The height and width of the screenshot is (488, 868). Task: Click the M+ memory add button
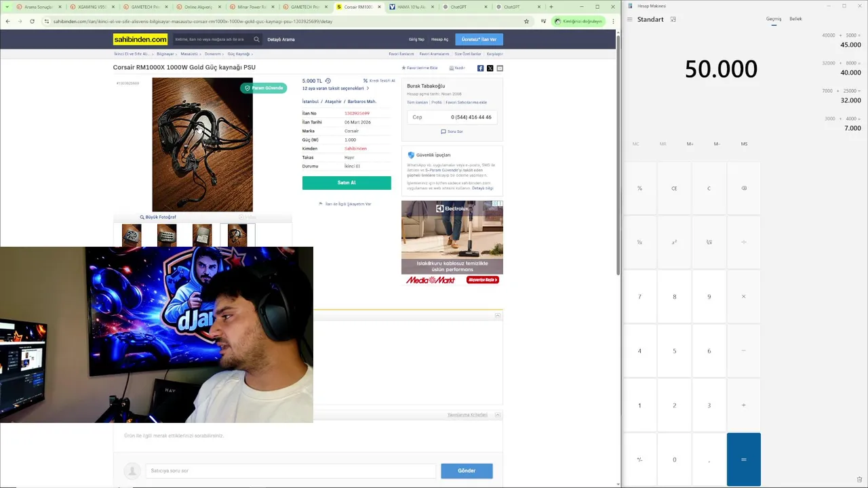pos(690,144)
